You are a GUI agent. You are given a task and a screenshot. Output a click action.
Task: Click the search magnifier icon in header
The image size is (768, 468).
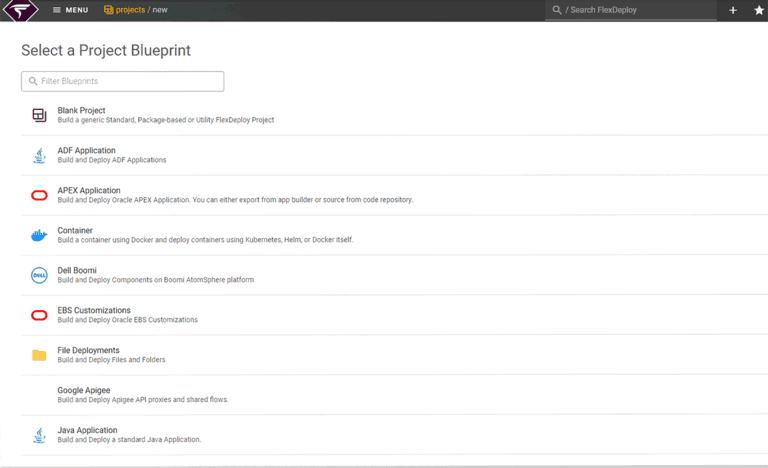point(556,10)
